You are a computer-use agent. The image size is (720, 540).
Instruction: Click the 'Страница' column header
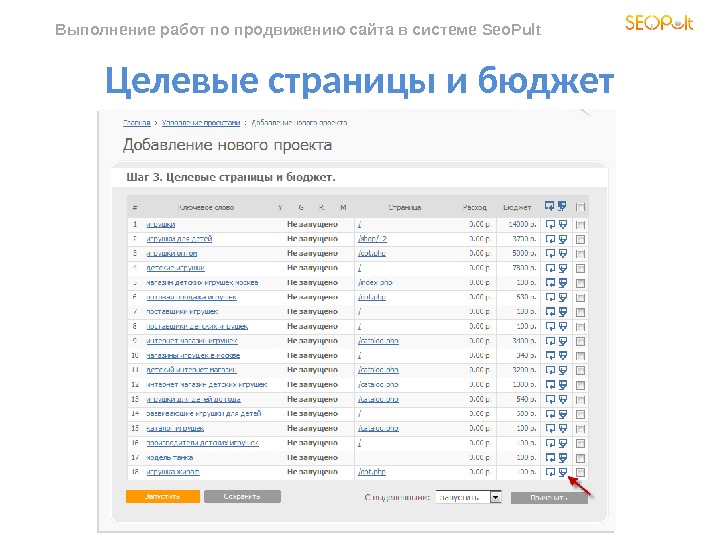[x=405, y=208]
